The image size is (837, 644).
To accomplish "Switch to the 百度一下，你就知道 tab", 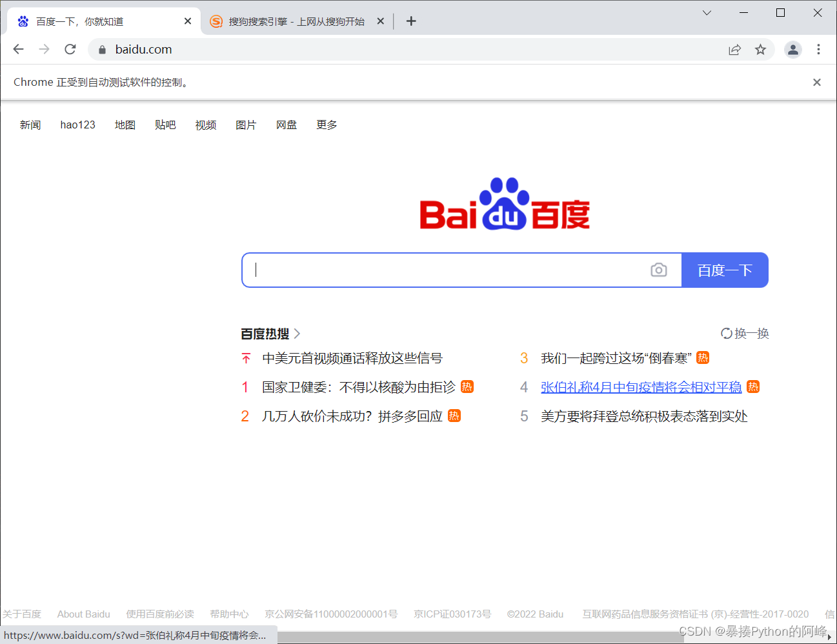I will 103,21.
